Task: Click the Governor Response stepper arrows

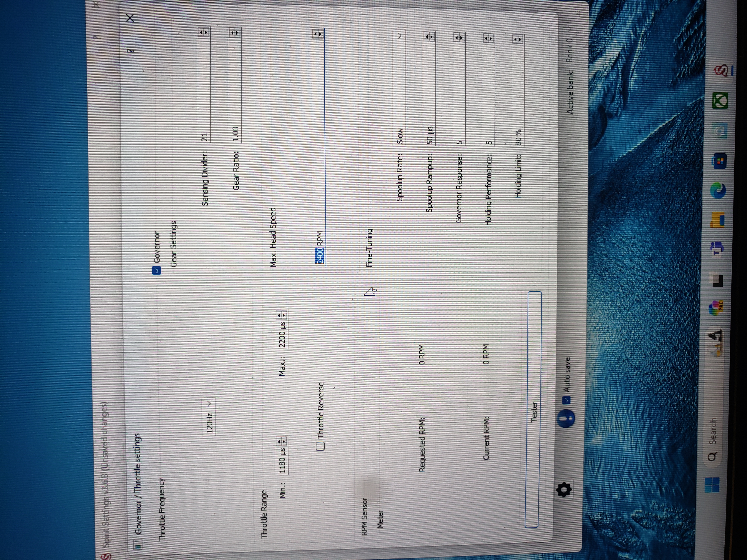Action: click(x=459, y=37)
